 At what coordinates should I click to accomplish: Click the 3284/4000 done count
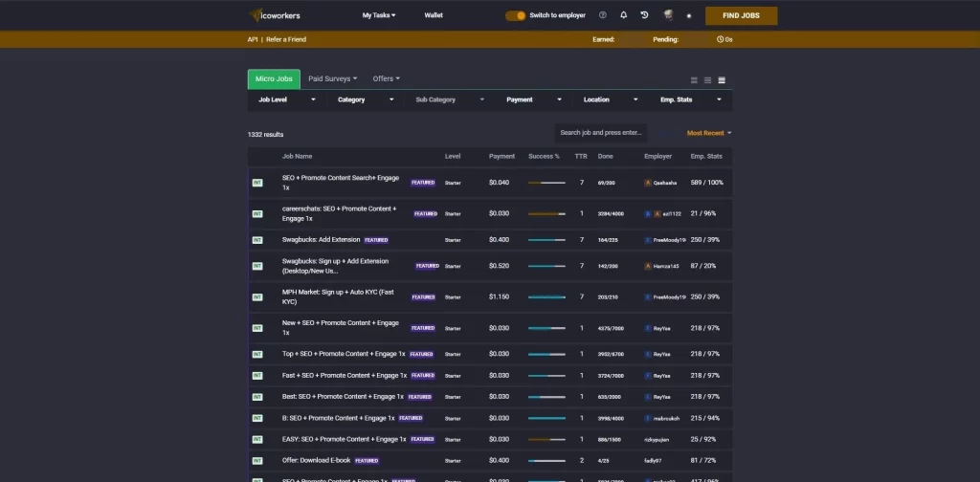coord(611,213)
